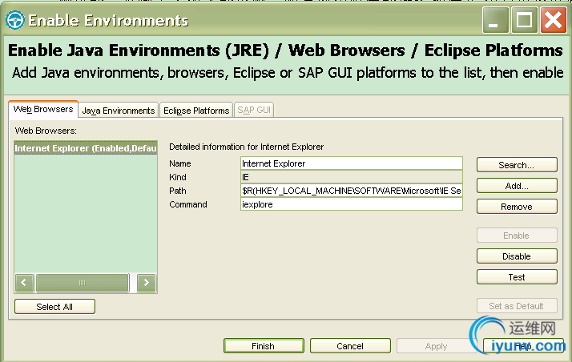
Task: Open the Java Environments tab
Action: coord(119,111)
